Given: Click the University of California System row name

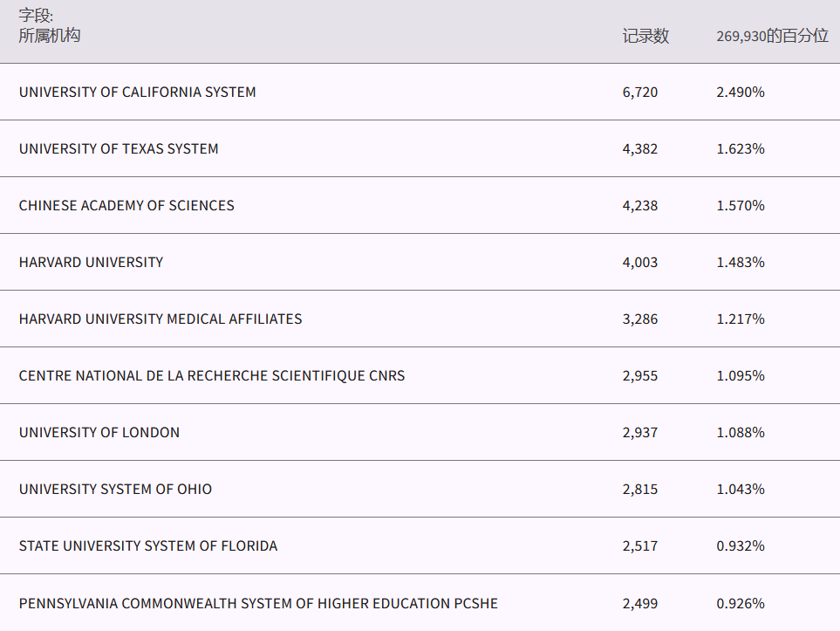Looking at the screenshot, I should point(138,92).
